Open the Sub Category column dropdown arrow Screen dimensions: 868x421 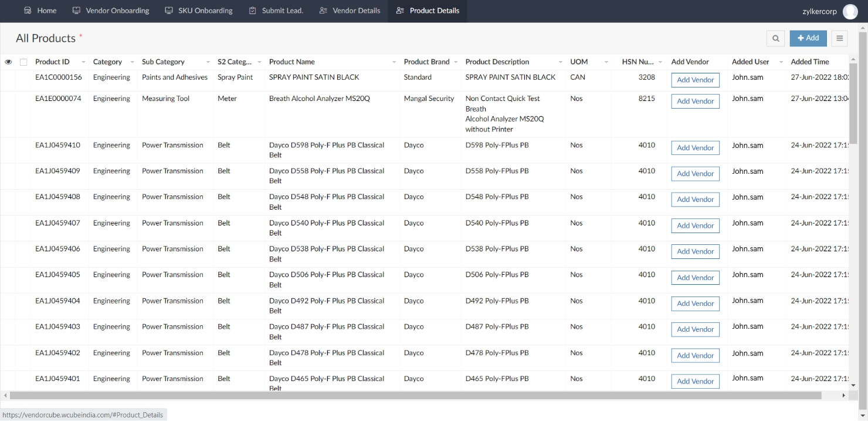click(208, 62)
